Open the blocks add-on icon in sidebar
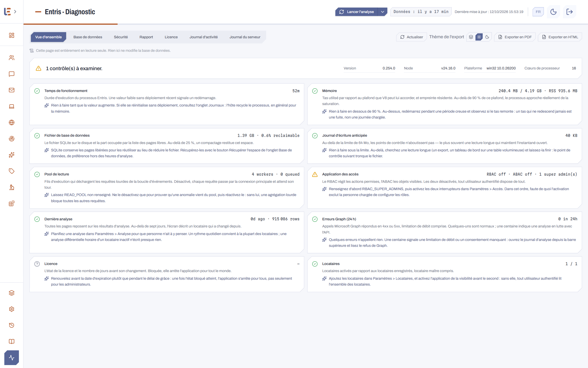Image resolution: width=588 pixels, height=368 pixels. (x=12, y=203)
